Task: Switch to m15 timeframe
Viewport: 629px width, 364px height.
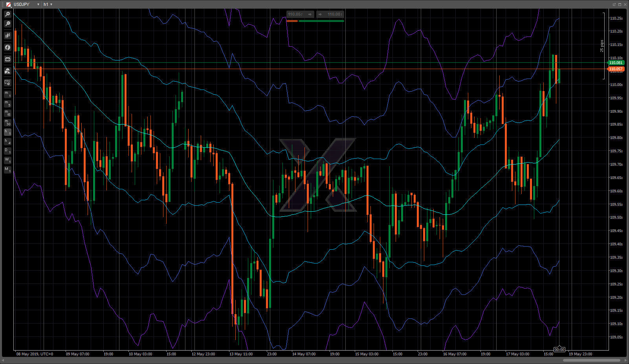Action: pyautogui.click(x=7, y=113)
